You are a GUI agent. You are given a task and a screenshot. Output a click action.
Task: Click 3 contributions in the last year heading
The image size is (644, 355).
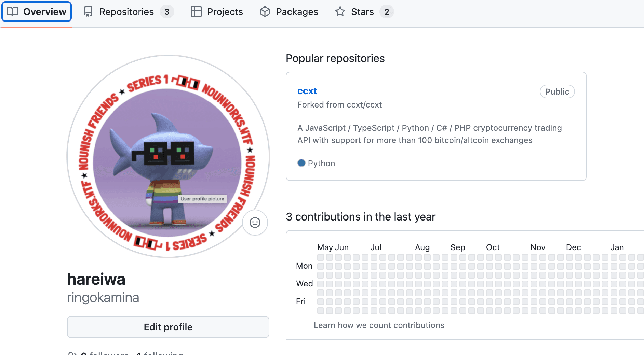pyautogui.click(x=361, y=217)
